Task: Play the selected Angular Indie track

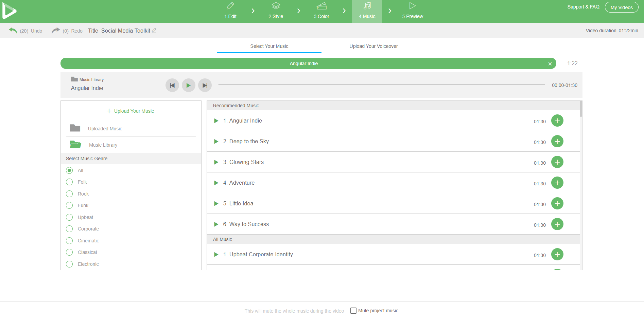Action: click(x=189, y=85)
